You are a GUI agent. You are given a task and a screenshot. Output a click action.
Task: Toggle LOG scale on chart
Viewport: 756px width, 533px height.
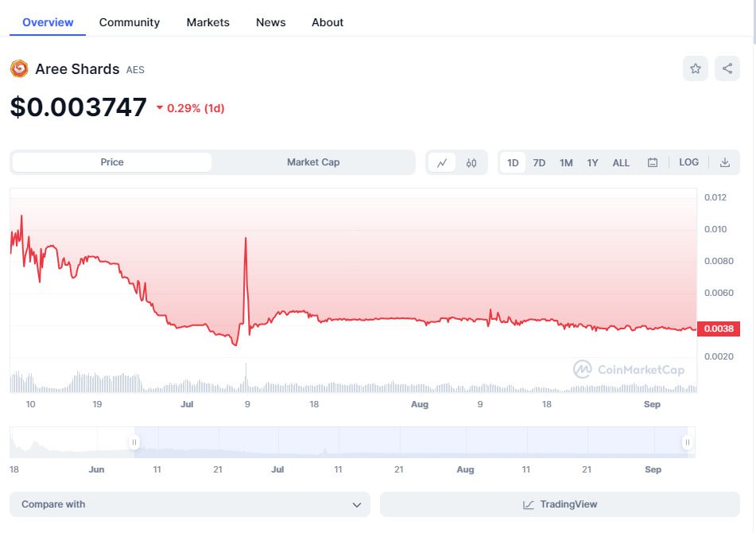click(x=688, y=162)
